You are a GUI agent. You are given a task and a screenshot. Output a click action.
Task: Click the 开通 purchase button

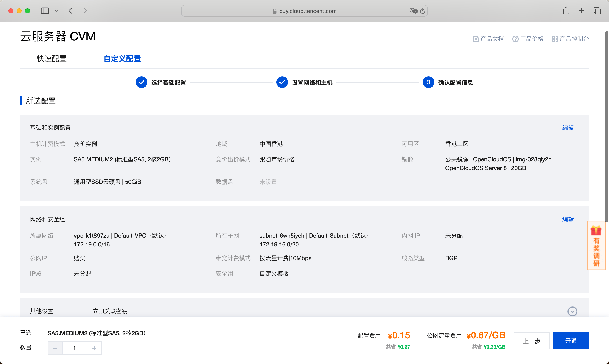click(571, 340)
